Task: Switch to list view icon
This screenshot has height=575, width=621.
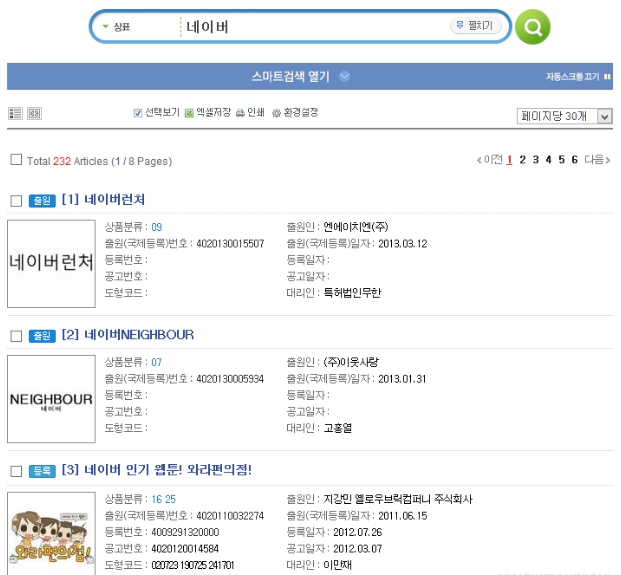Action: pos(15,114)
